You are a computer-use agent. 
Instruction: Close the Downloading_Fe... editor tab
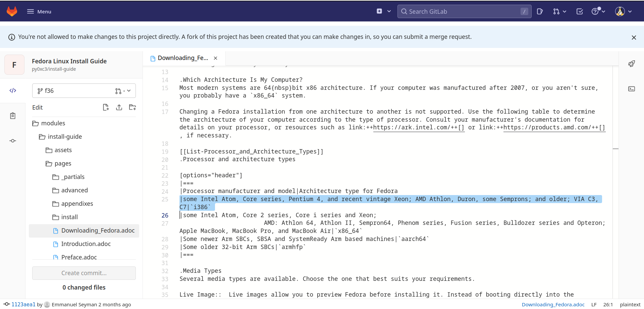(216, 58)
